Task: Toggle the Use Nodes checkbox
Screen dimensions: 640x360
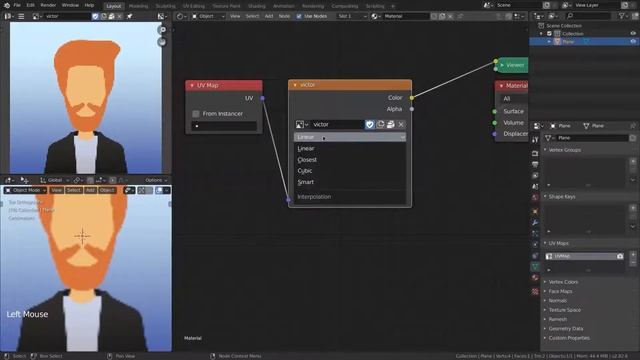Action: click(299, 16)
